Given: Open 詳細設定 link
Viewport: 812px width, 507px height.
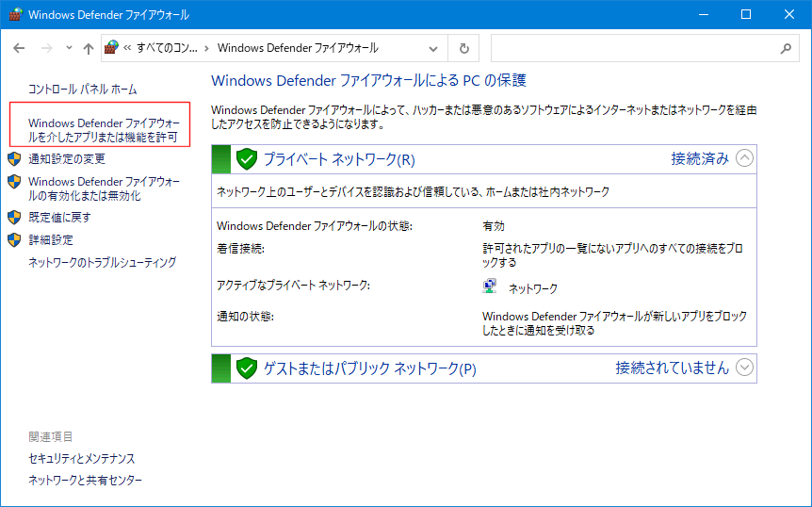Looking at the screenshot, I should 51,240.
